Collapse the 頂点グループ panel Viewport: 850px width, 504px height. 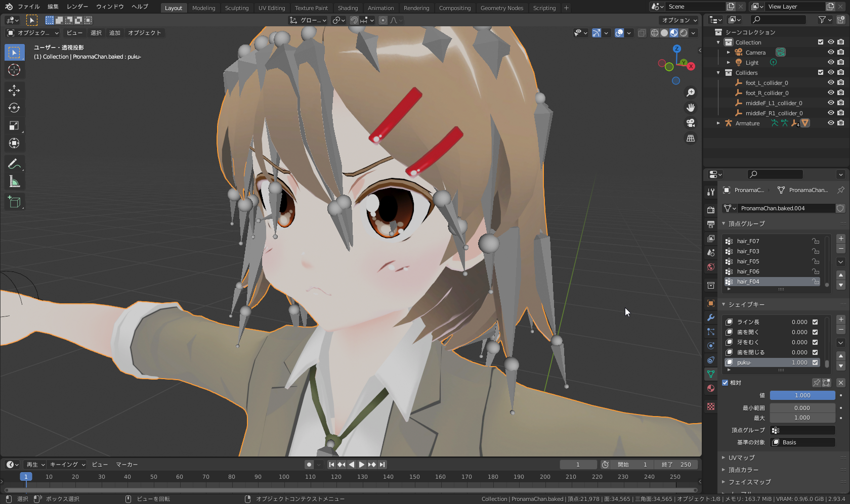pos(724,223)
